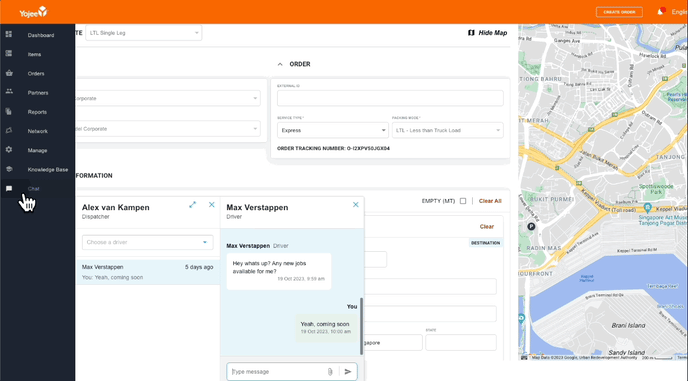Click the Clear All link
Image resolution: width=688 pixels, height=381 pixels.
(x=490, y=201)
